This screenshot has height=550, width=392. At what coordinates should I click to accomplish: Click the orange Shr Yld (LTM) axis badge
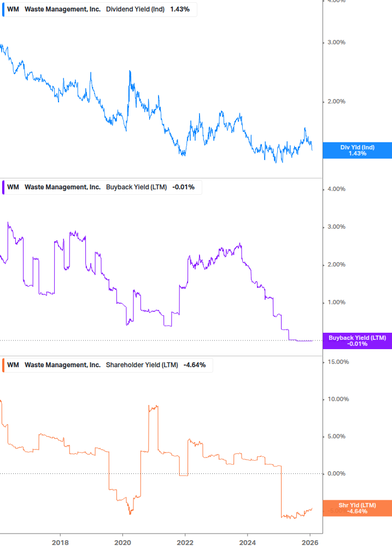pos(357,508)
